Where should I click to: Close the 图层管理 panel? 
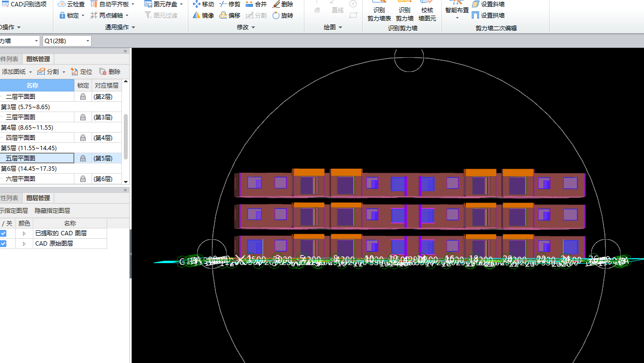(x=125, y=190)
